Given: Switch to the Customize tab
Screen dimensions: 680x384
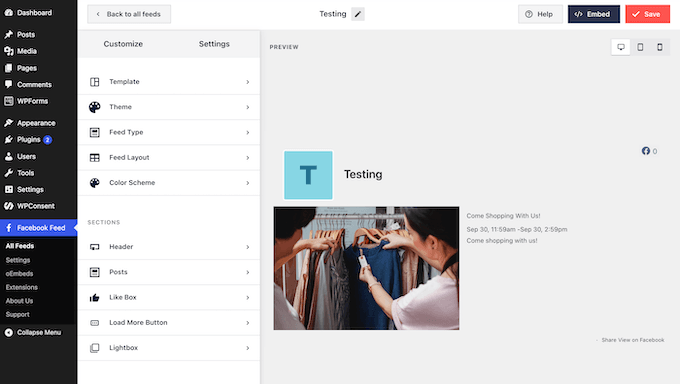Looking at the screenshot, I should point(123,44).
